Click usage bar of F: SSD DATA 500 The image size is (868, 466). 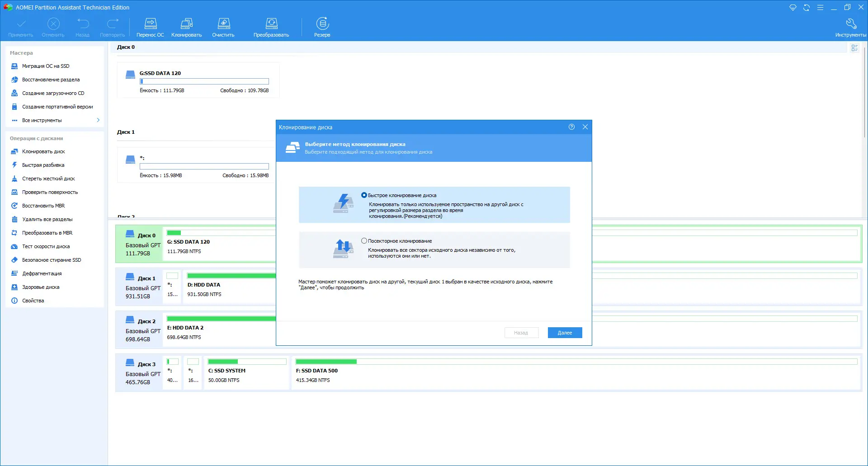[x=576, y=362]
